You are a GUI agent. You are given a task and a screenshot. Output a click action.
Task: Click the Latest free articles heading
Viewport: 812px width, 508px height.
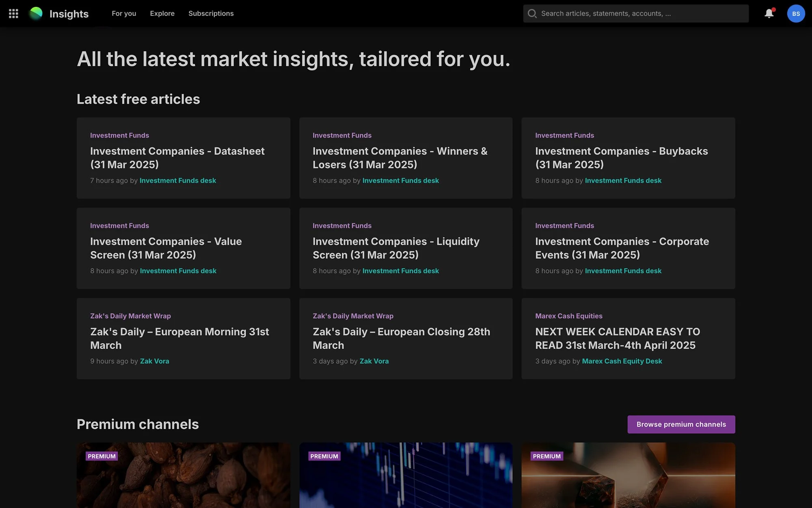[138, 99]
